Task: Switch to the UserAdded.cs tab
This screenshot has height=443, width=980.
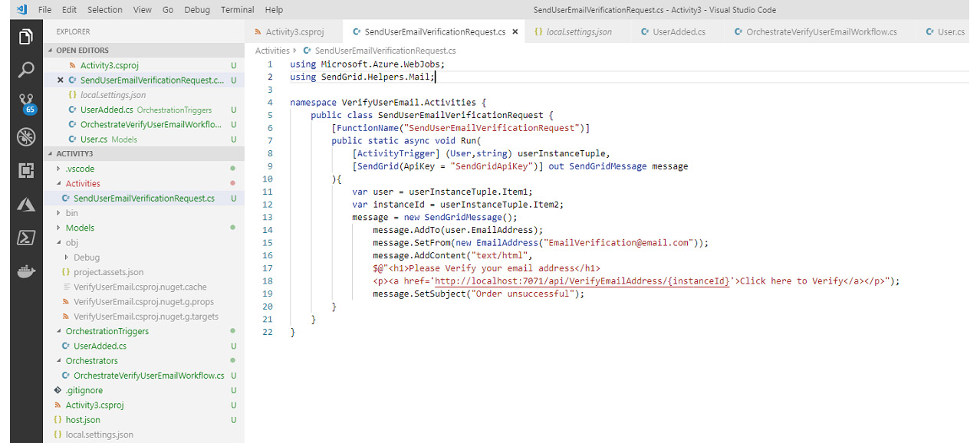Action: (x=679, y=32)
